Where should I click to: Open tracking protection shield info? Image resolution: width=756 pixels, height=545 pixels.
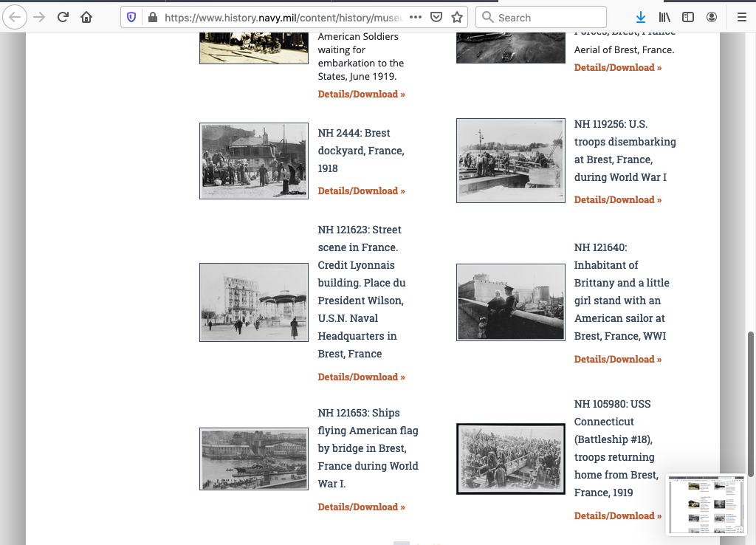point(131,17)
